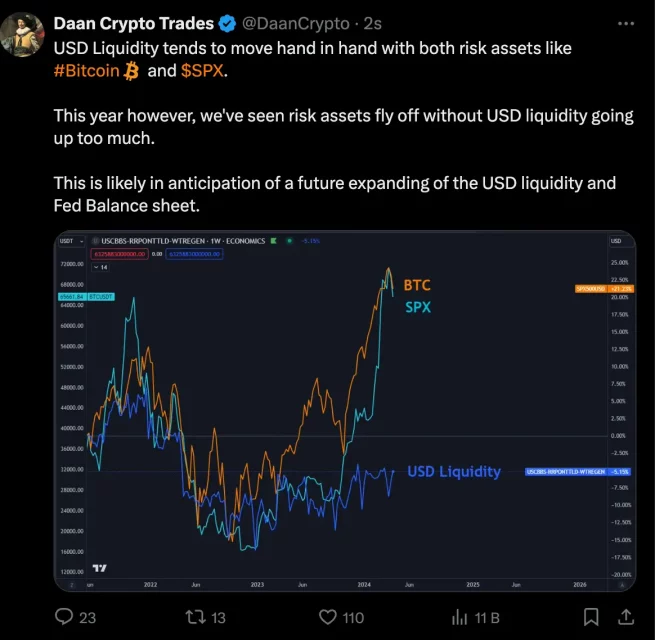Open the reply comments icon
Viewport: 655px width, 640px height.
(x=64, y=617)
